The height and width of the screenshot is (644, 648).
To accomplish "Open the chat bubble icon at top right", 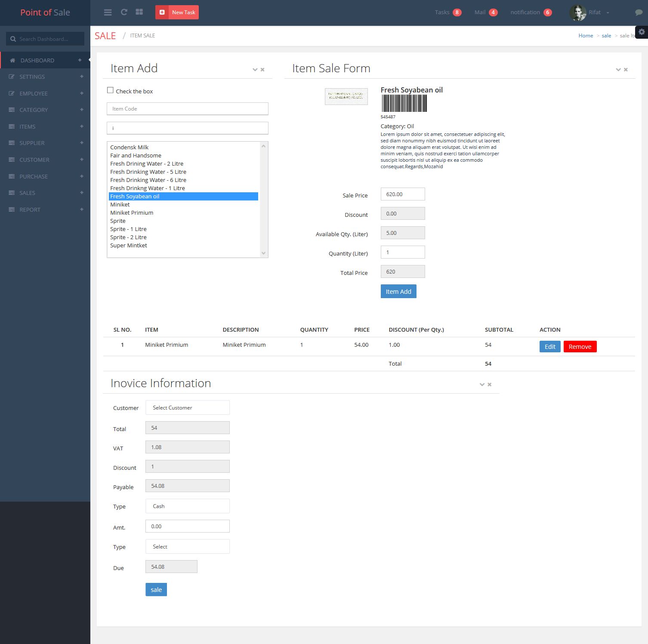I will [639, 12].
